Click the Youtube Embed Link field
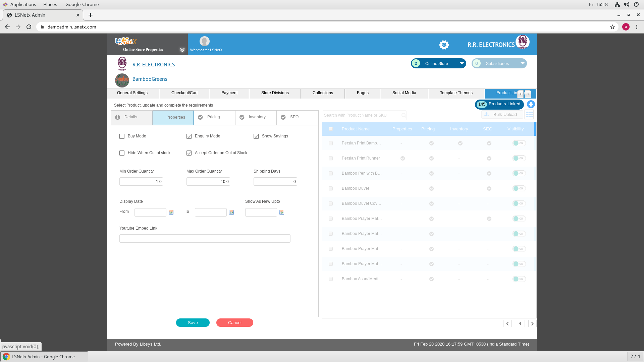The image size is (644, 362). (x=205, y=238)
